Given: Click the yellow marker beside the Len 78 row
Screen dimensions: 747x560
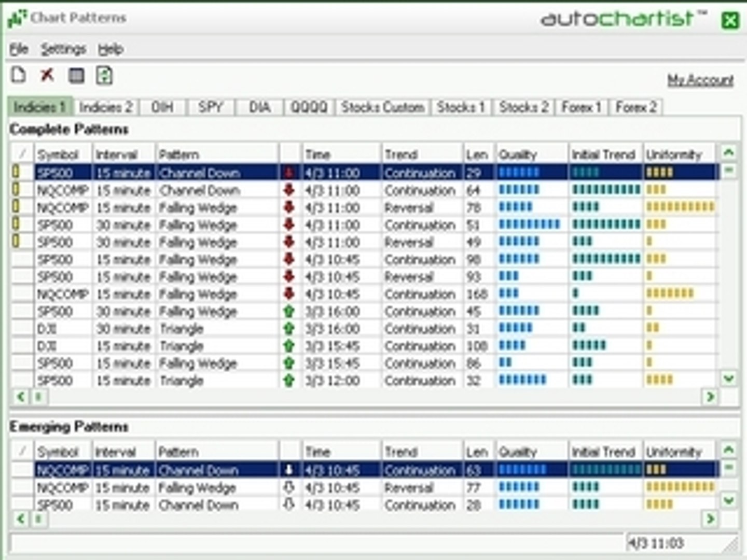Looking at the screenshot, I should click(16, 206).
